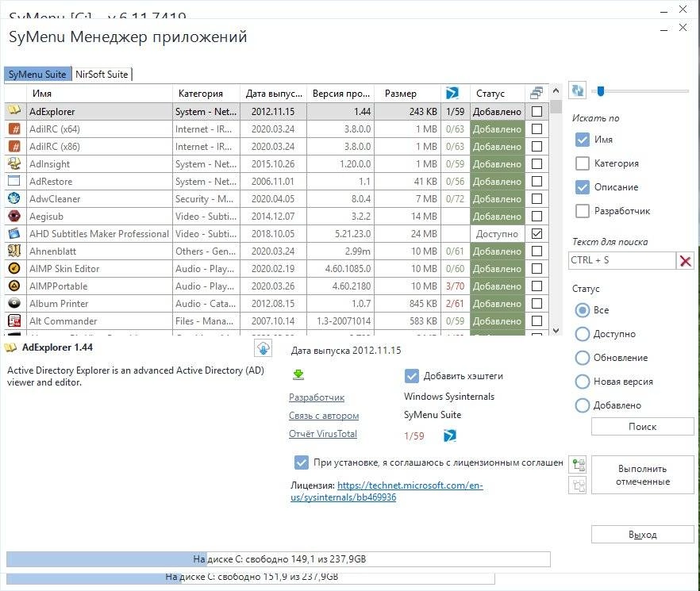Enable the Имя search checkbox
The width and height of the screenshot is (700, 591).
[583, 140]
